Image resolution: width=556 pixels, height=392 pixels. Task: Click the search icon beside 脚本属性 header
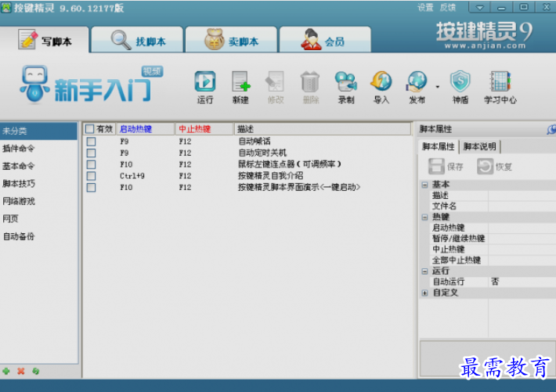click(551, 129)
